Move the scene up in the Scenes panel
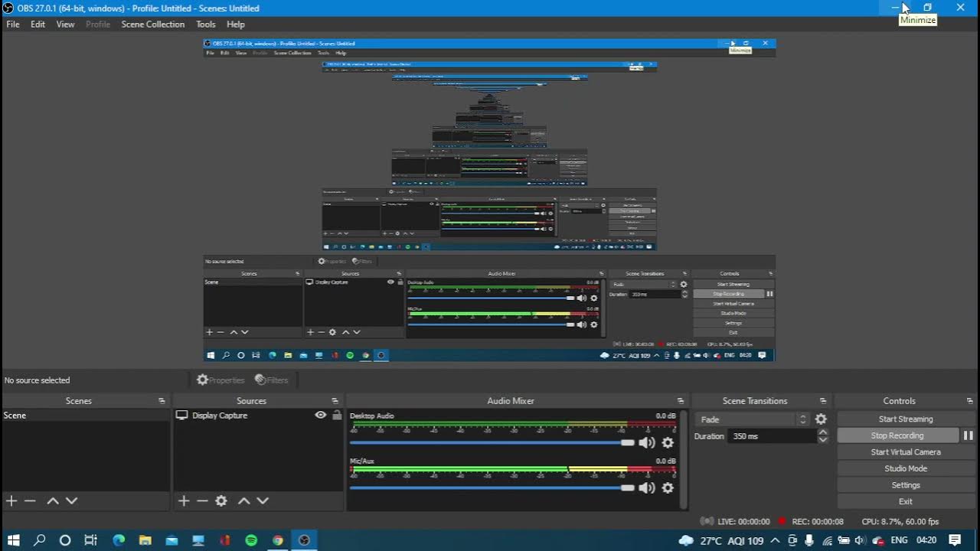 53,500
